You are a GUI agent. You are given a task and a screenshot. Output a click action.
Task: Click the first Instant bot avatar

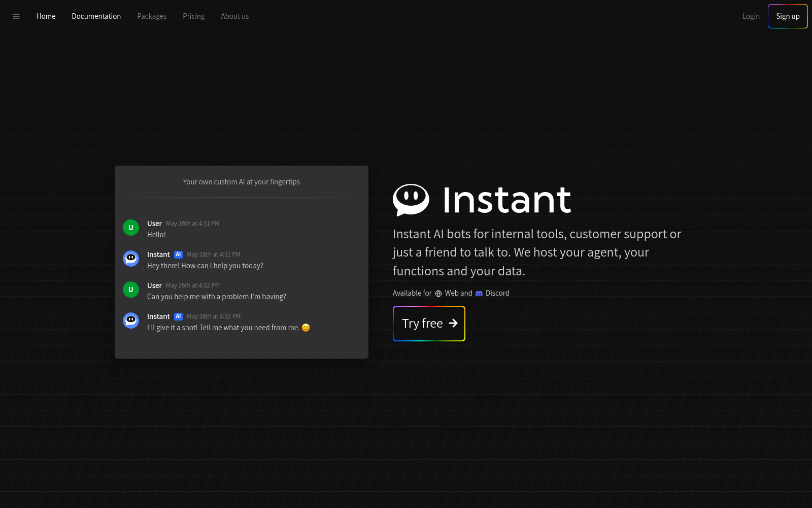(x=131, y=259)
